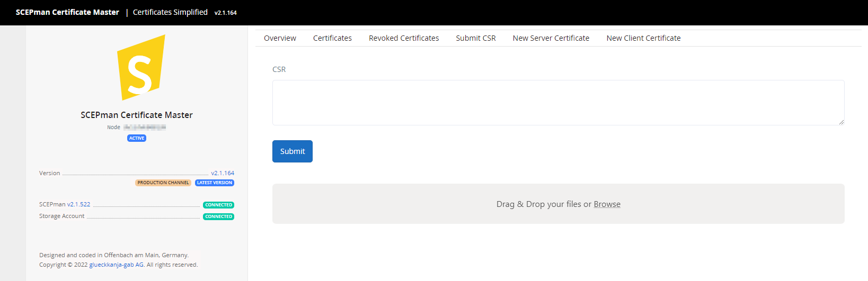Click the SCEPman CONNECTED badge
This screenshot has width=868, height=281.
click(218, 205)
